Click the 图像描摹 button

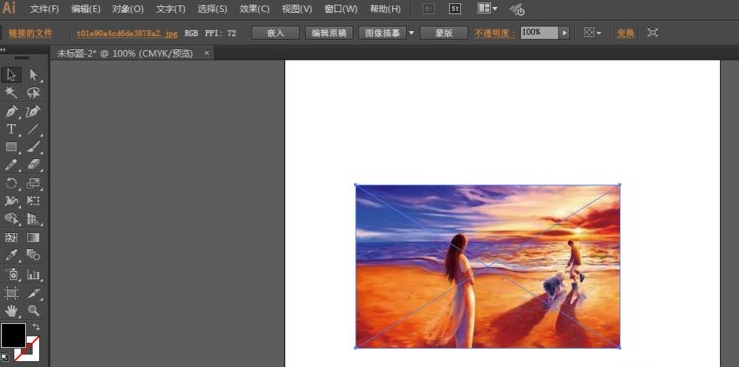pos(382,33)
